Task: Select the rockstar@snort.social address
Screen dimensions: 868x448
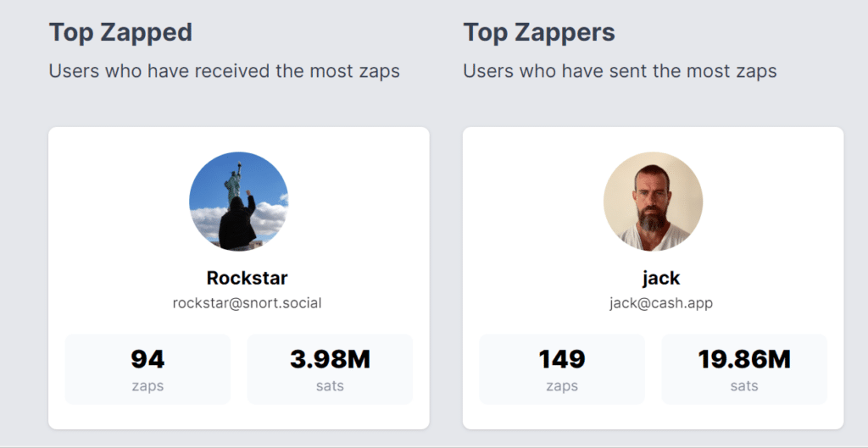Action: pyautogui.click(x=247, y=303)
